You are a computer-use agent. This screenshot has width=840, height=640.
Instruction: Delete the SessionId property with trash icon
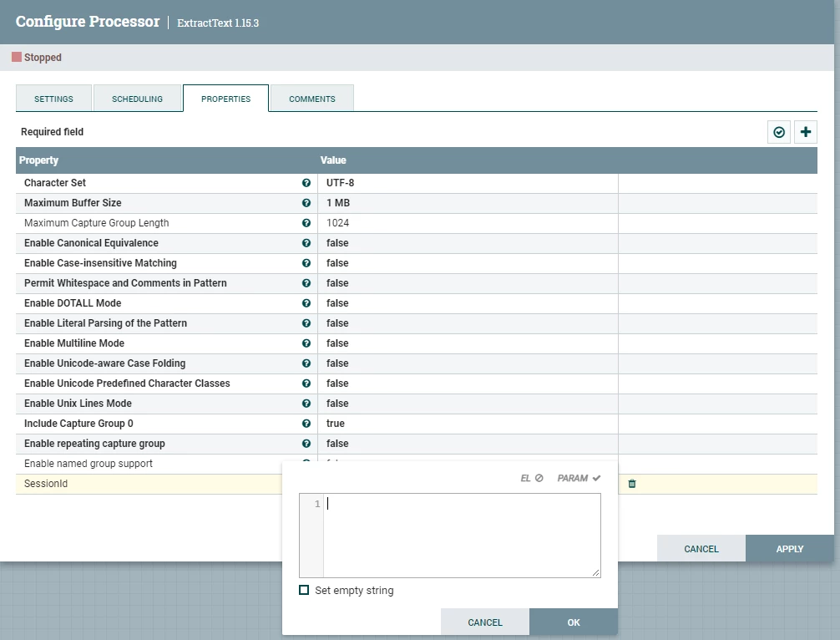[632, 484]
